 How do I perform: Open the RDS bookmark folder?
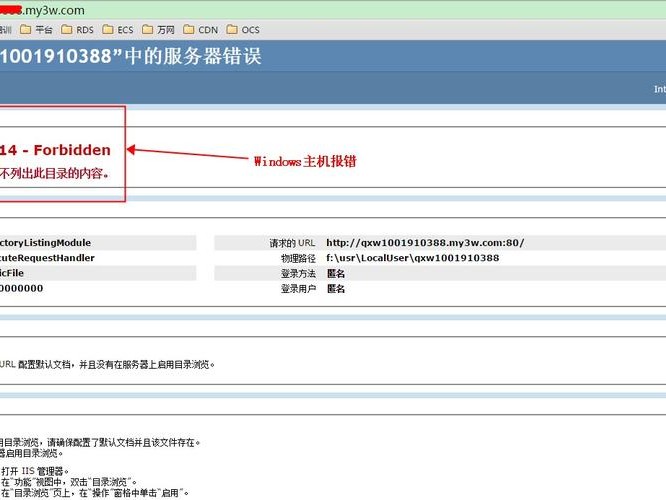pos(77,30)
